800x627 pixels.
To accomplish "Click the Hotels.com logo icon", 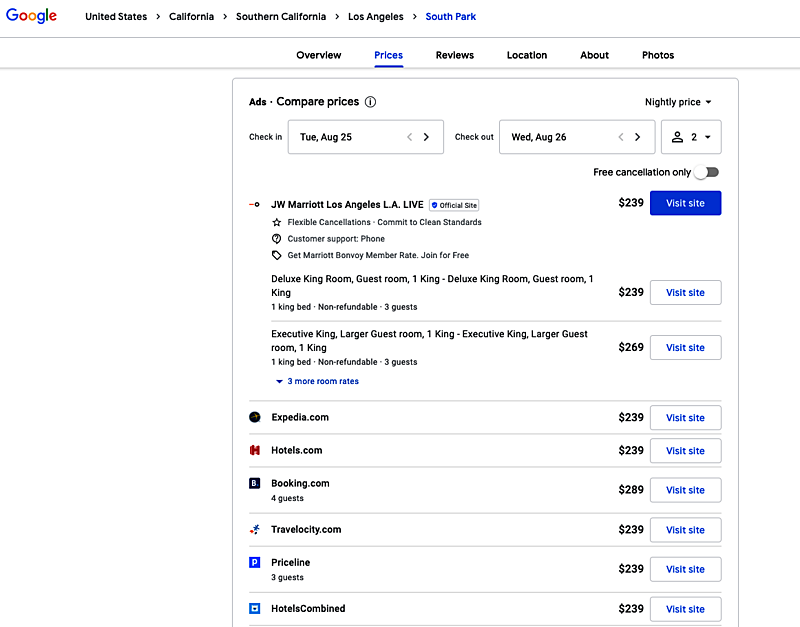I will [255, 450].
